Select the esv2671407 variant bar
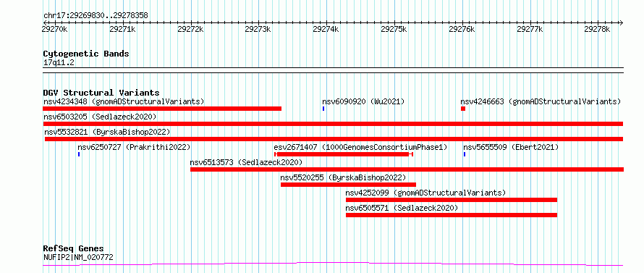Screen dimensions: 644x273 coord(344,154)
